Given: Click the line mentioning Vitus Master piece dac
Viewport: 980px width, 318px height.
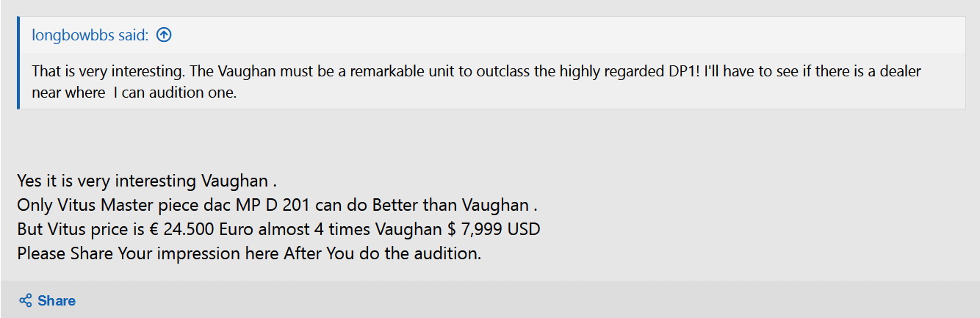Looking at the screenshot, I should click(x=278, y=204).
